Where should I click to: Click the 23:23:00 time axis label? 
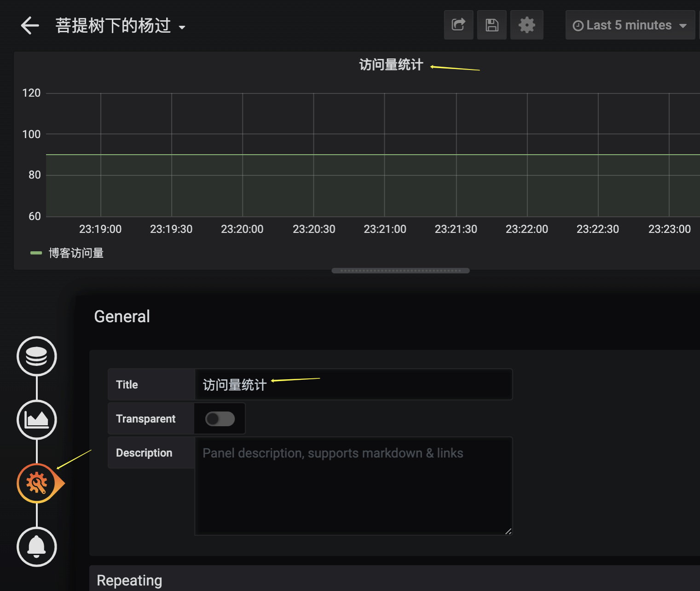[670, 229]
